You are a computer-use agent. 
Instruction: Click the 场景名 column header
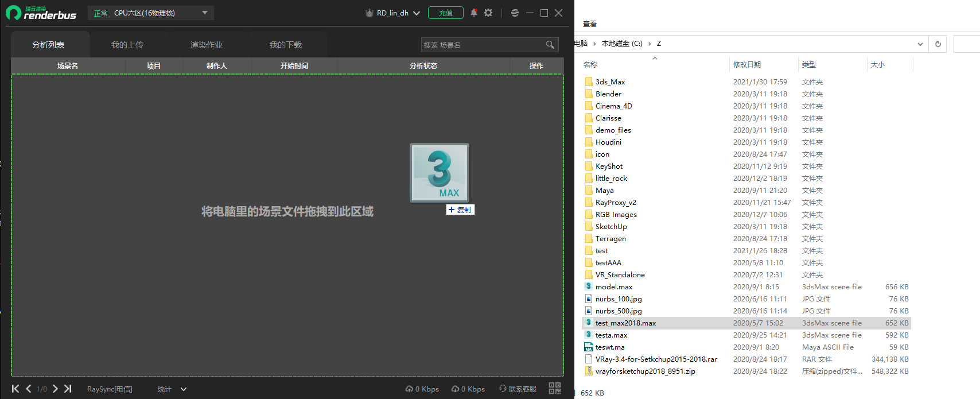click(68, 66)
